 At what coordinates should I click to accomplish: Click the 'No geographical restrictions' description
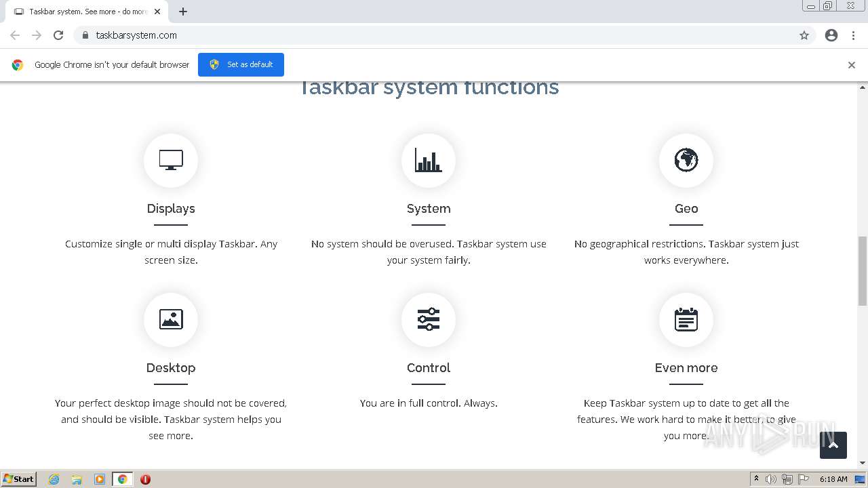[686, 252]
